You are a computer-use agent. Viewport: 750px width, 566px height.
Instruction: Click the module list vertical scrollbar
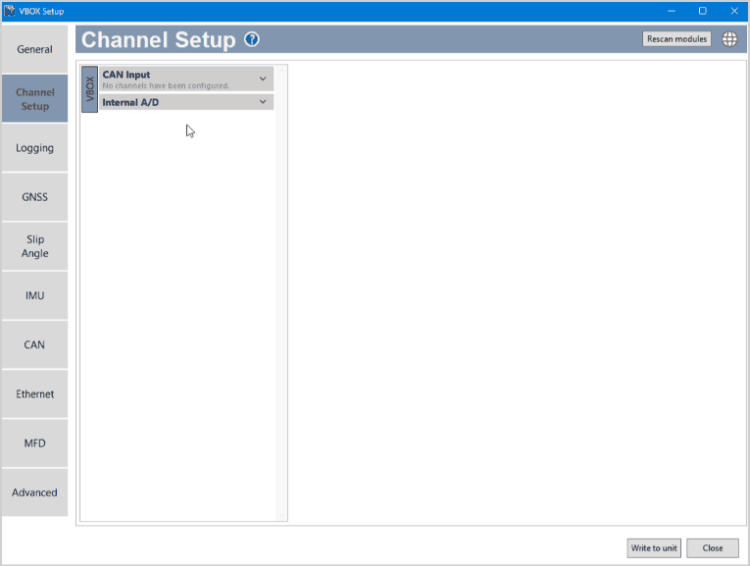pos(281,293)
